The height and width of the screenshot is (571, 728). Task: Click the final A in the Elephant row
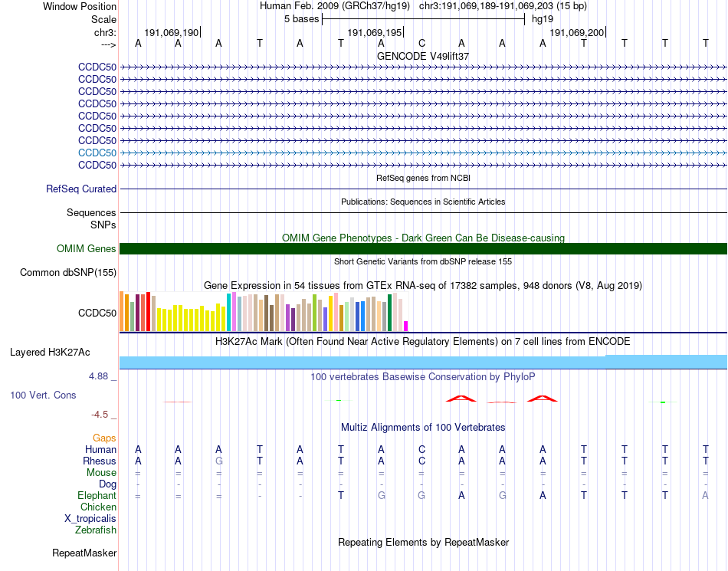[x=705, y=495]
